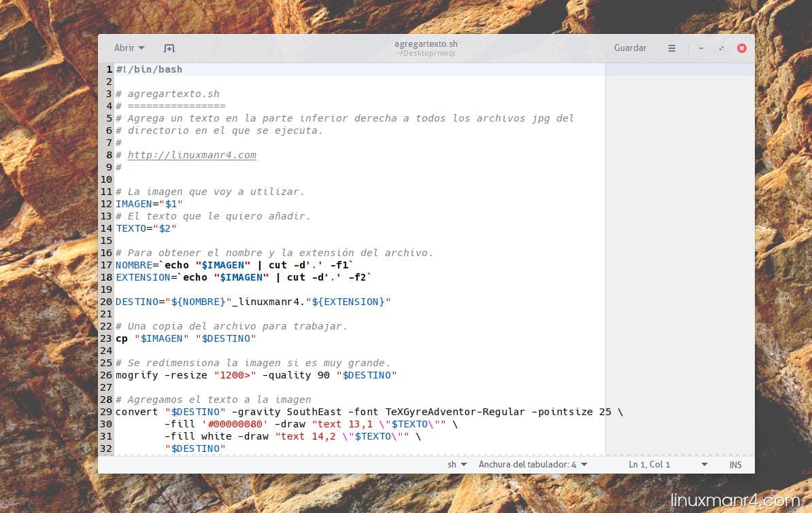
Task: Click line number 32 in the gutter
Action: click(x=106, y=449)
